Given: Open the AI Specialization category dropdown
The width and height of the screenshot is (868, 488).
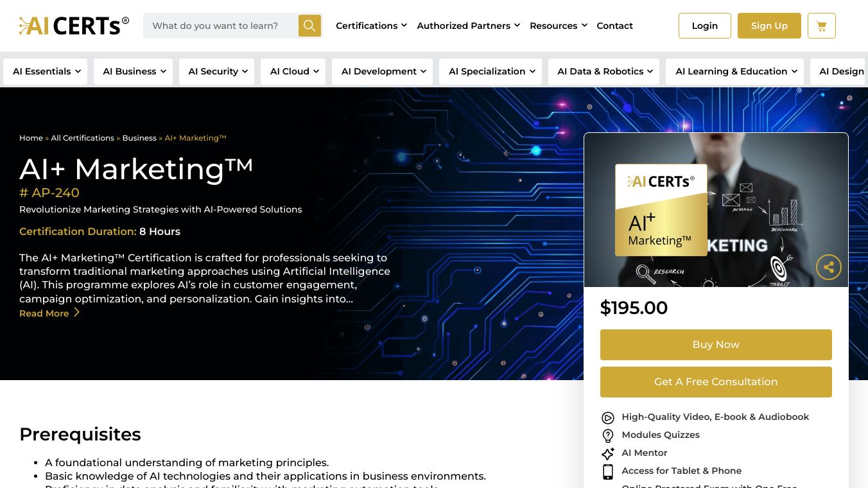Looking at the screenshot, I should click(490, 71).
